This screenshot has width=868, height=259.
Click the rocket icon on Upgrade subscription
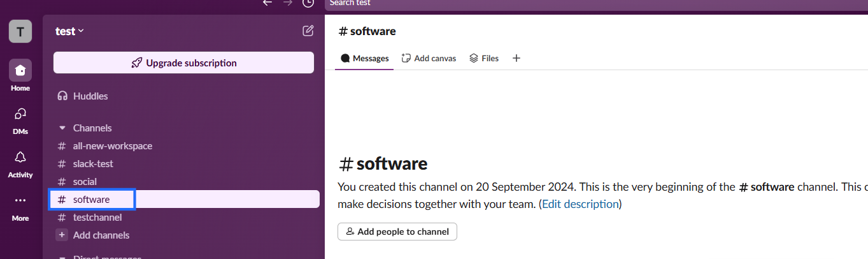(136, 63)
